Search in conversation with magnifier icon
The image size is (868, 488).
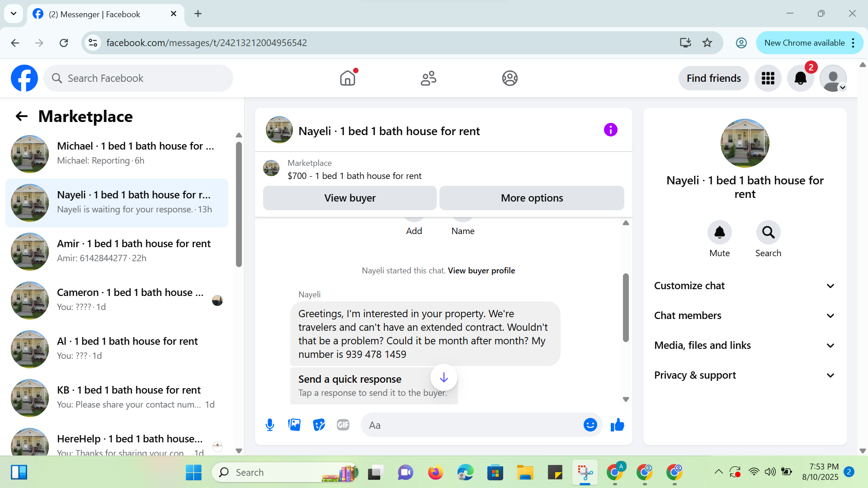click(x=768, y=233)
